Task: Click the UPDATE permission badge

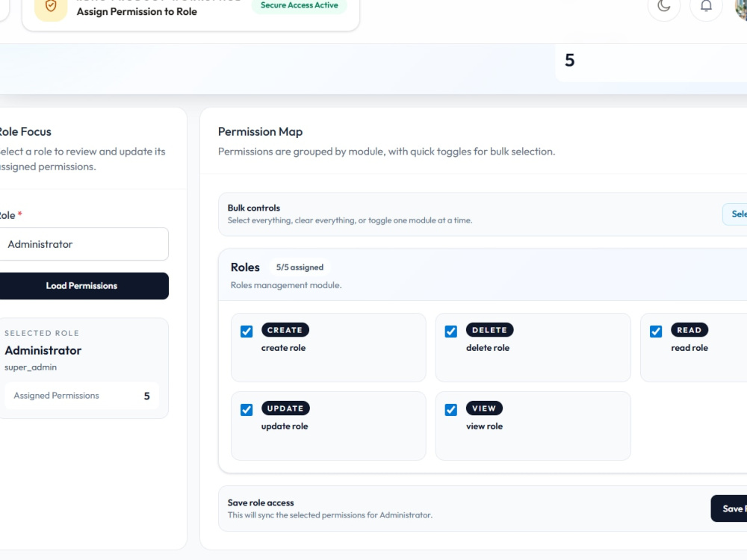Action: click(285, 408)
